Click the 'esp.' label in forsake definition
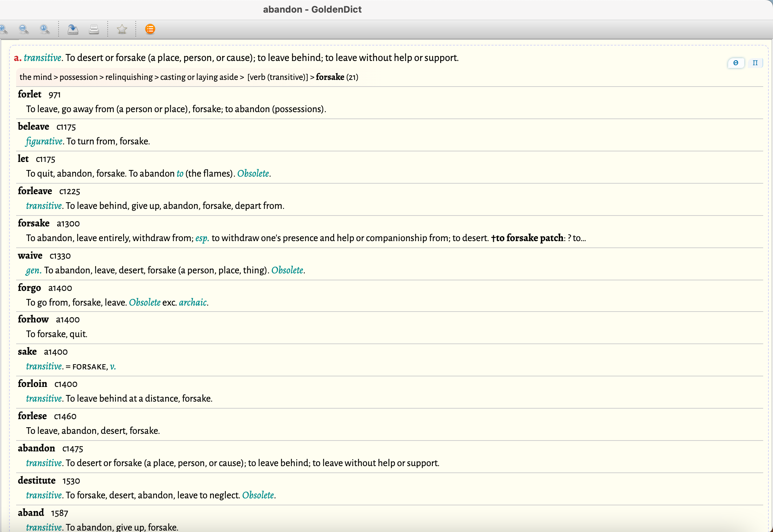 (x=202, y=238)
